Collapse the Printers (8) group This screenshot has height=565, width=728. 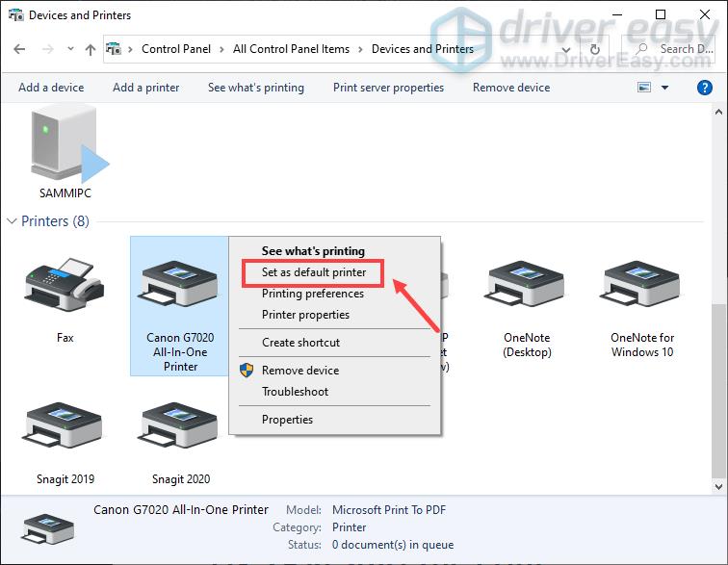pos(12,221)
